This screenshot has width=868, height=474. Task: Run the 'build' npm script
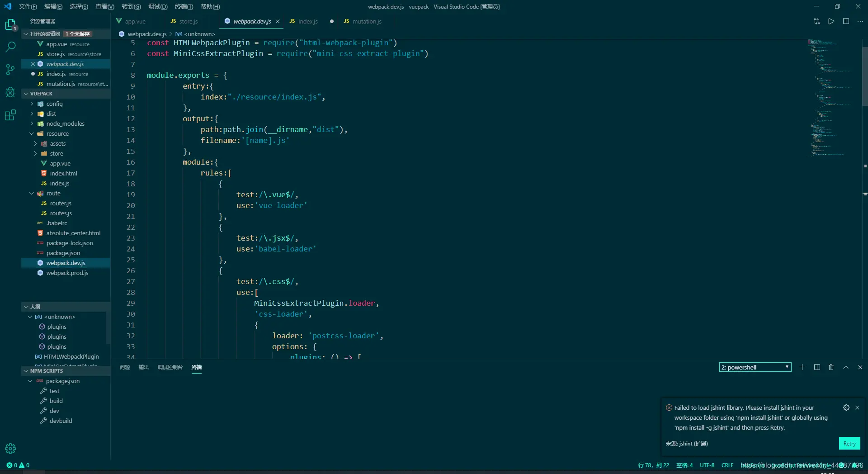click(56, 401)
